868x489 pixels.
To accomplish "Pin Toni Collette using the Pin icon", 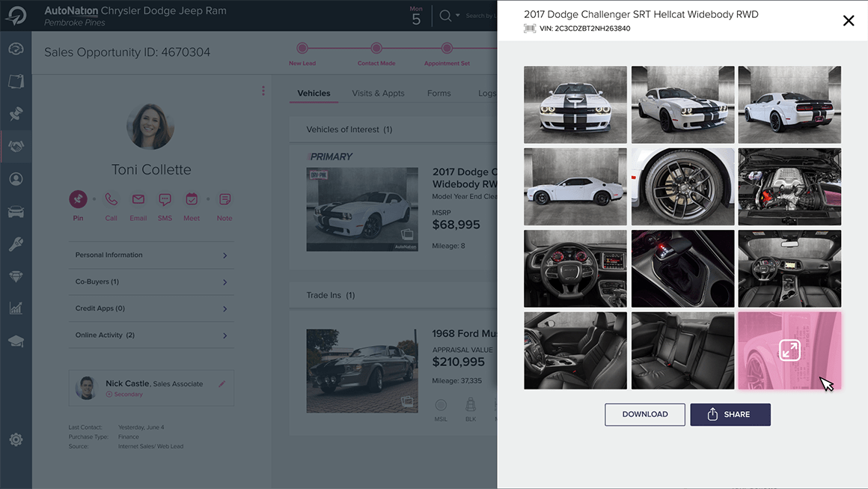I will coord(78,198).
